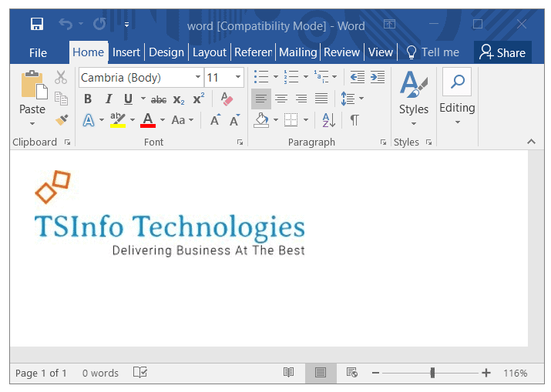Expand the Paste options arrow
This screenshot has height=392, width=551.
[x=32, y=124]
